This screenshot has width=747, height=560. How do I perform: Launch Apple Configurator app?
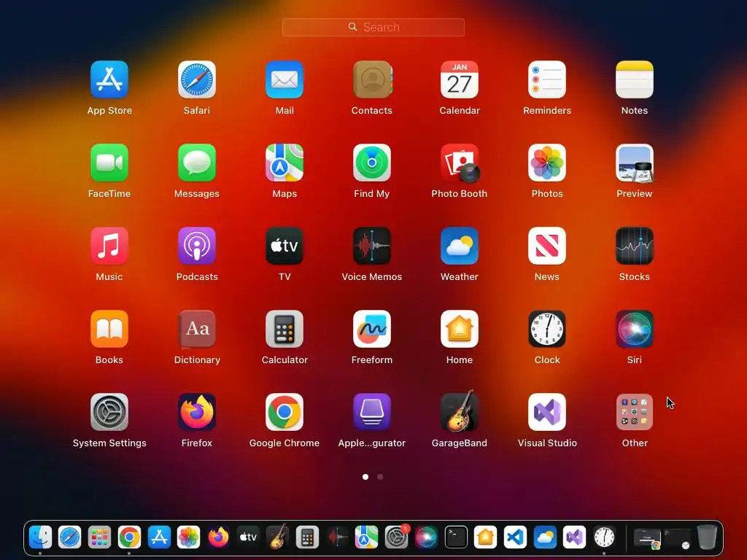click(x=372, y=412)
